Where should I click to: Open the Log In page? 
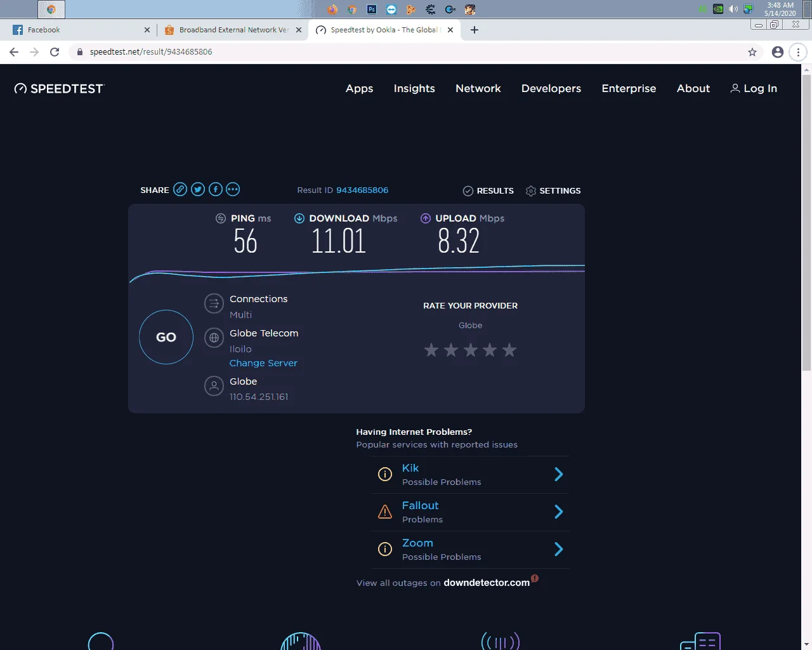coord(754,89)
